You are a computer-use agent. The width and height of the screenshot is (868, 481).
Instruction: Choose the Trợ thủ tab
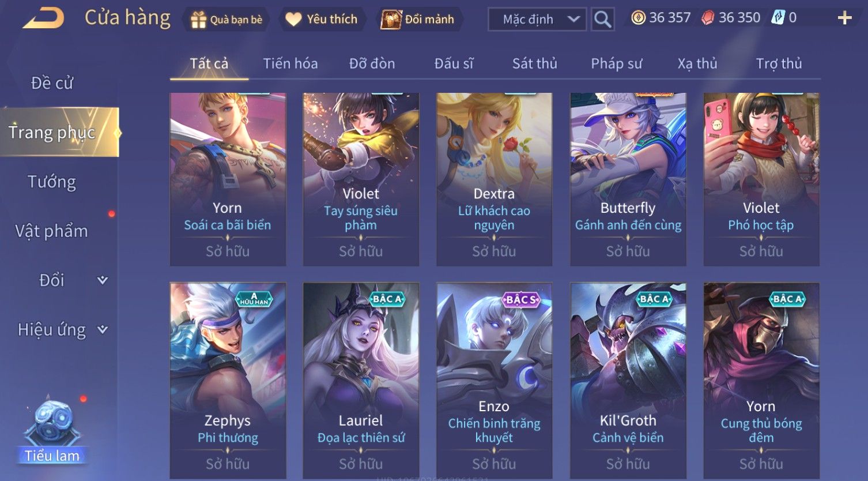[x=779, y=63]
